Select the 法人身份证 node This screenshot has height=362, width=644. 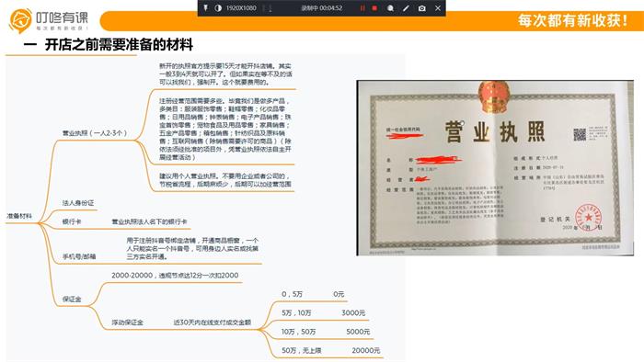(x=78, y=203)
